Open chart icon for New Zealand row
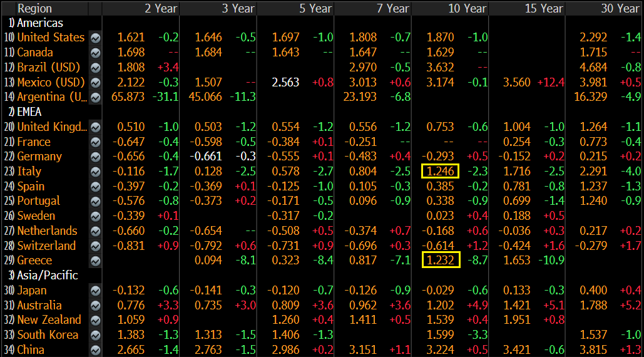 click(x=95, y=321)
